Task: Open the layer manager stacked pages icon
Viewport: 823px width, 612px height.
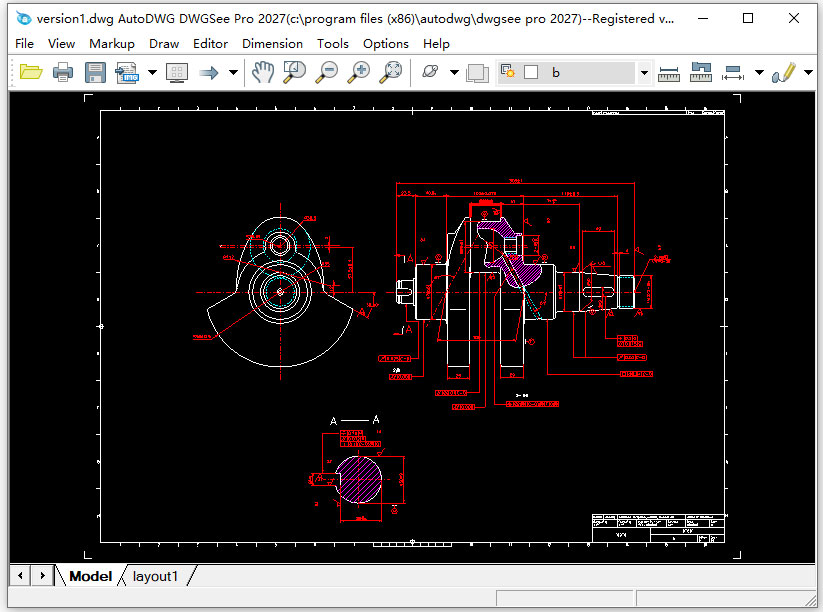Action: (x=478, y=72)
